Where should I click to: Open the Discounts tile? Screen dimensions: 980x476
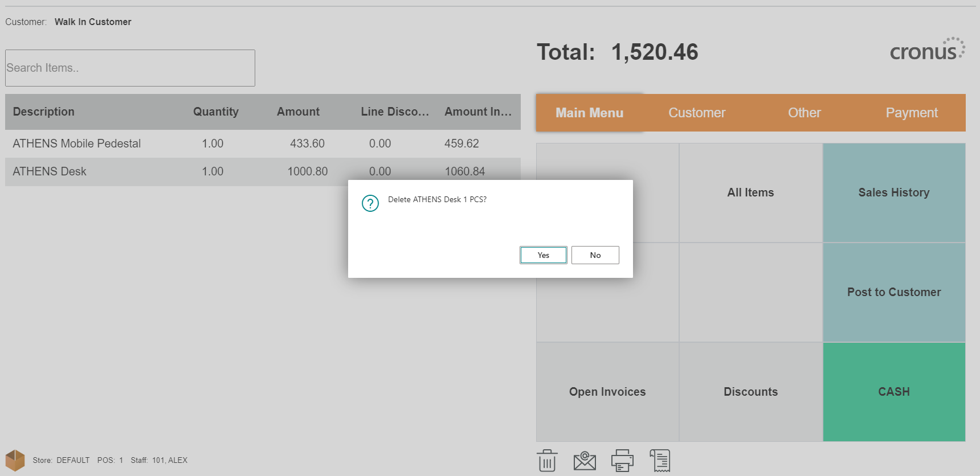pyautogui.click(x=750, y=392)
